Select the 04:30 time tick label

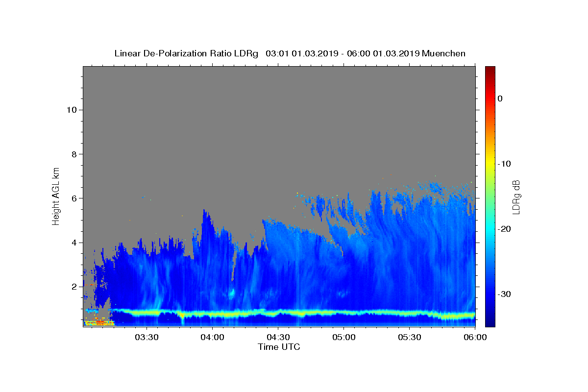pos(278,338)
